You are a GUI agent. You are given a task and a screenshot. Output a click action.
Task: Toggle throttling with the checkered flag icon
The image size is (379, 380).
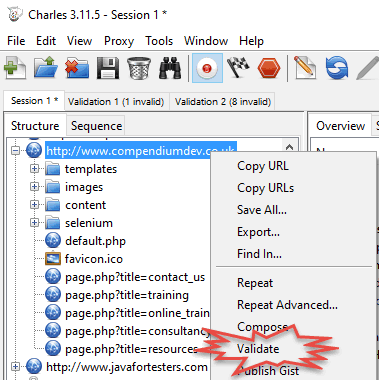pos(238,68)
